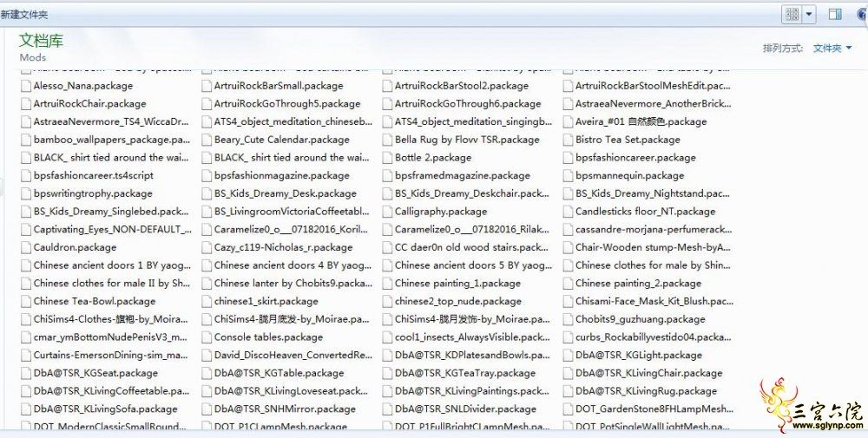This screenshot has width=868, height=438.
Task: Select Aveira_#01 自然颜色.package file
Action: click(641, 121)
